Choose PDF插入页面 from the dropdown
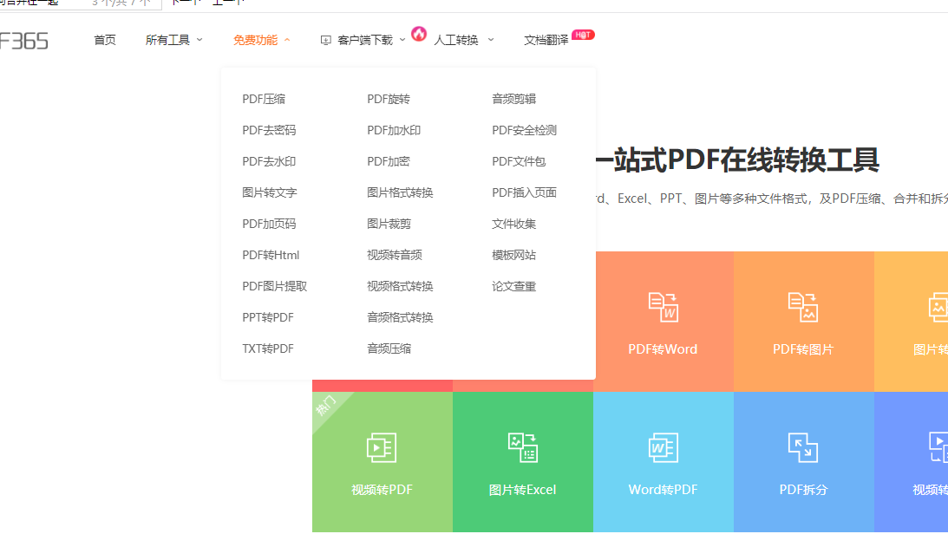 point(524,192)
